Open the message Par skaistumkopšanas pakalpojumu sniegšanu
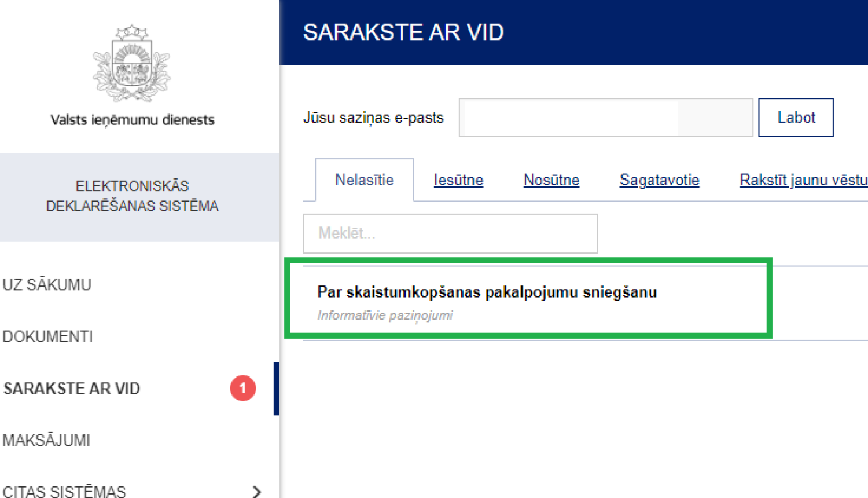The width and height of the screenshot is (868, 498). point(487,292)
